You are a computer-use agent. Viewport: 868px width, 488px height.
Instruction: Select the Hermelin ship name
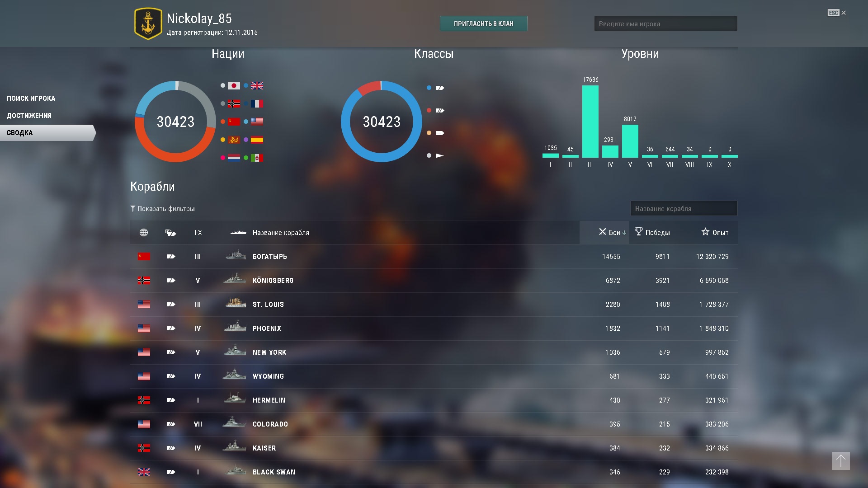tap(269, 400)
